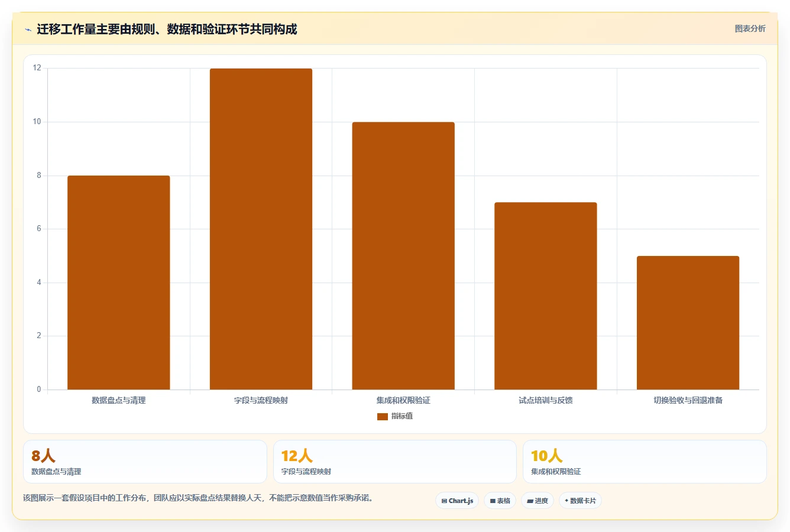Click the 8人 数据盘点与清理 data card
Image resolution: width=790 pixels, height=532 pixels.
click(x=145, y=462)
